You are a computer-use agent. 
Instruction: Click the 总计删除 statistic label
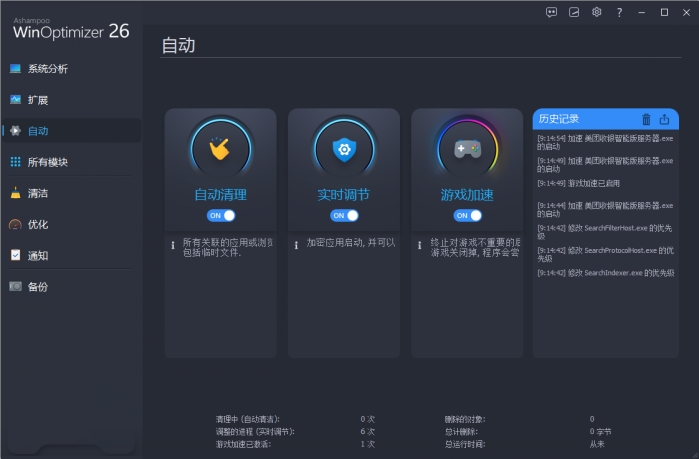tap(461, 432)
